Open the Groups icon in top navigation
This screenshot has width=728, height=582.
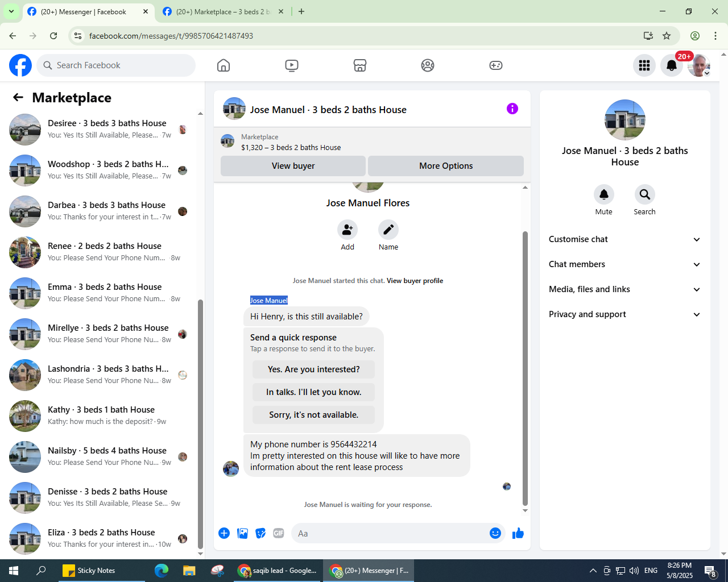pos(428,65)
